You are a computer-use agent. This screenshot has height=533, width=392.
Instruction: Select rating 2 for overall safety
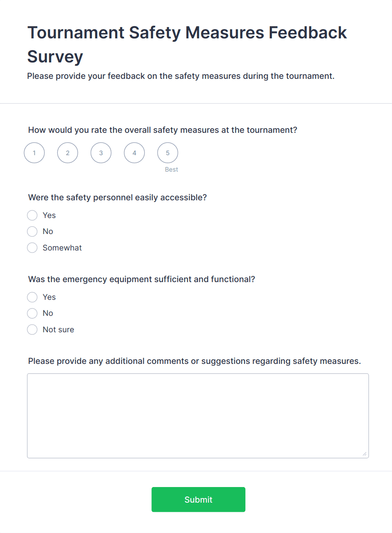click(67, 153)
